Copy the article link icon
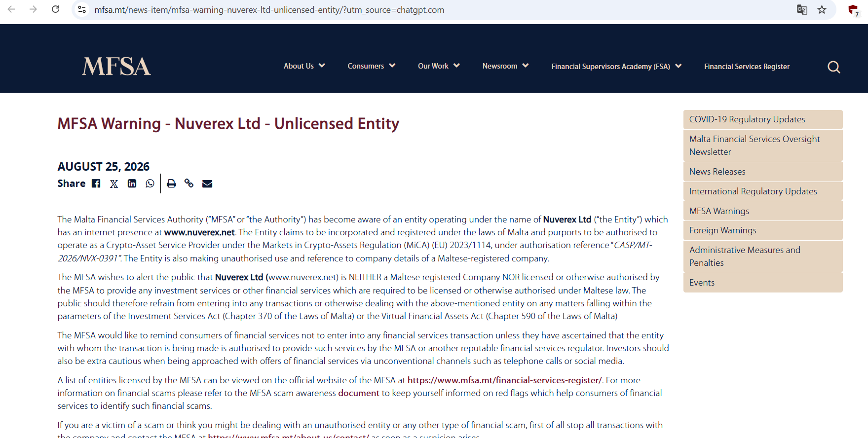Screen dimensions: 868x438 189,183
